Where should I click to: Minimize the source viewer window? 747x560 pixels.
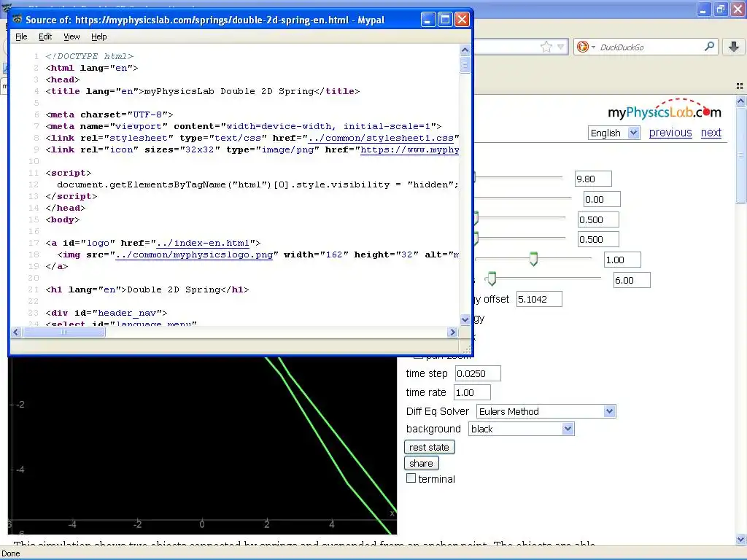click(x=427, y=20)
